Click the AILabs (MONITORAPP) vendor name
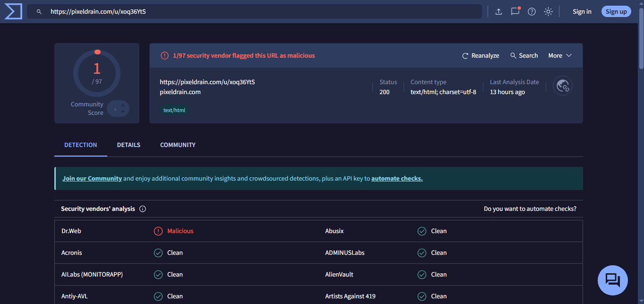This screenshot has height=304, width=644. click(92, 275)
